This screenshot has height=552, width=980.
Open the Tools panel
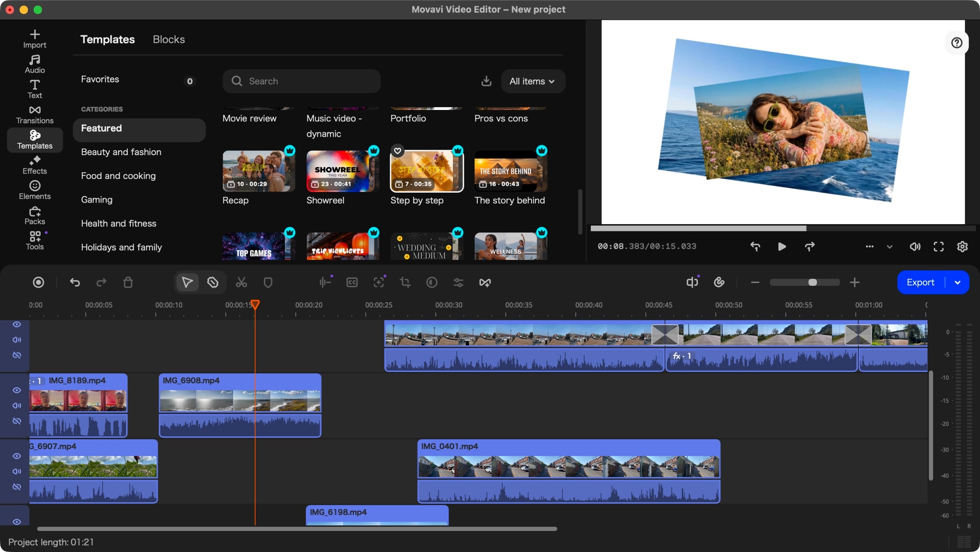coord(34,241)
